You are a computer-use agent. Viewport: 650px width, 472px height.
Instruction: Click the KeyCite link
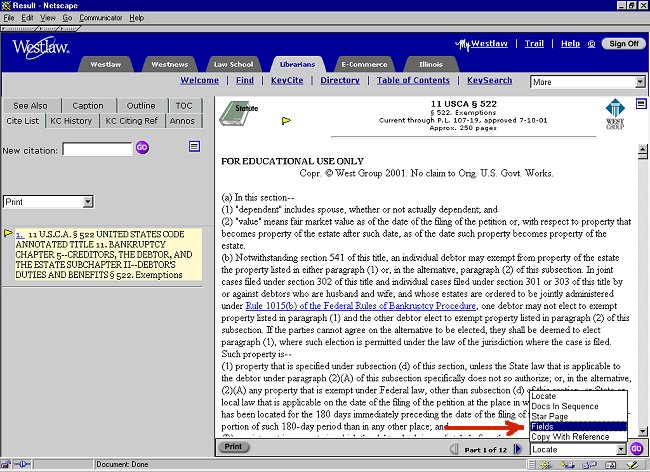[287, 80]
